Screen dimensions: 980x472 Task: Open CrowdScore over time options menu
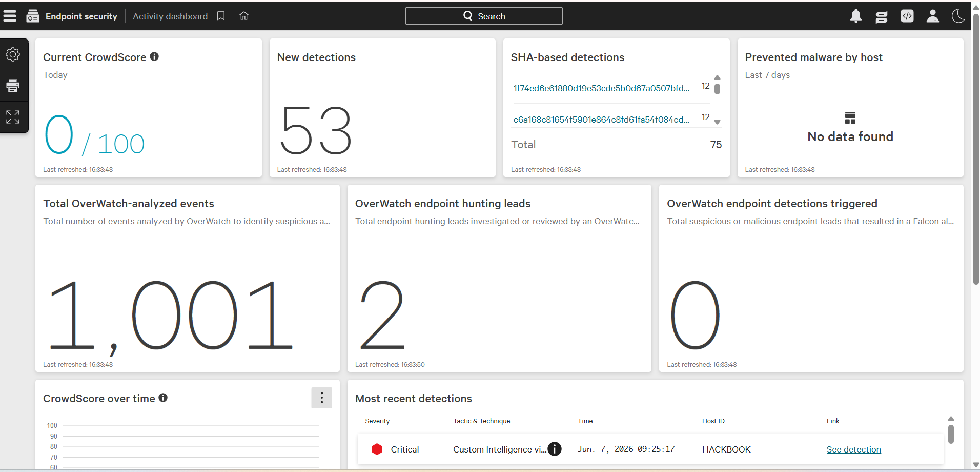[x=322, y=398]
